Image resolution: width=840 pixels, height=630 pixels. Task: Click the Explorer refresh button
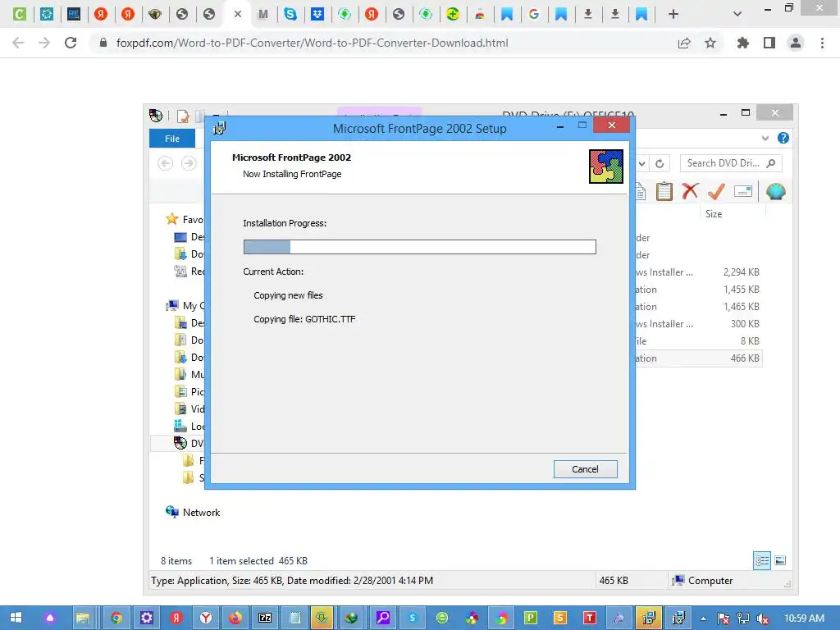tap(660, 163)
